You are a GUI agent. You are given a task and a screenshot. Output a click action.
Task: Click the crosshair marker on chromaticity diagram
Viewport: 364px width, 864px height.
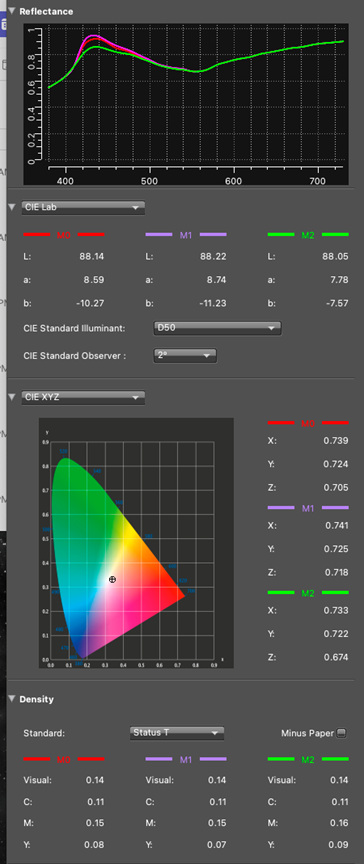112,579
